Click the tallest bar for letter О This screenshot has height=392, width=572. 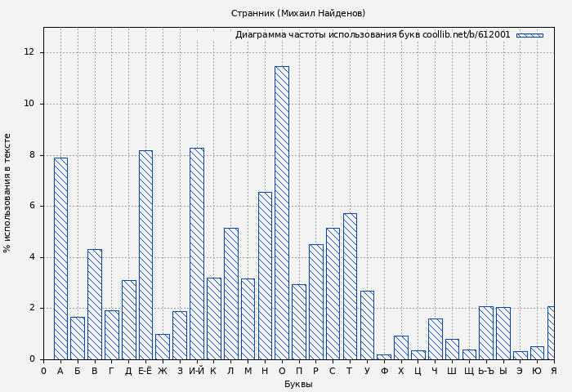point(282,212)
